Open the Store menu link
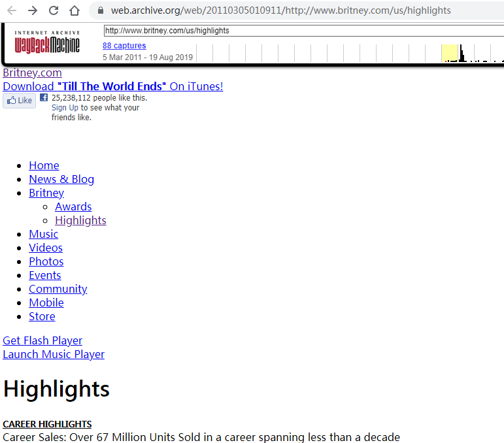504x443 pixels. click(x=42, y=316)
